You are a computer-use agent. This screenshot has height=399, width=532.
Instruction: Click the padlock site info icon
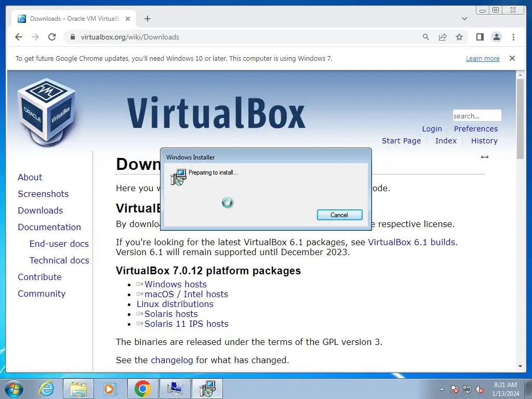pos(72,37)
